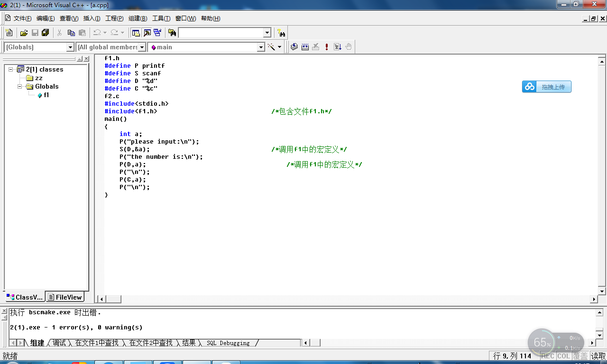This screenshot has width=607, height=364.
Task: Open the 编辑(E) menu
Action: click(x=46, y=18)
